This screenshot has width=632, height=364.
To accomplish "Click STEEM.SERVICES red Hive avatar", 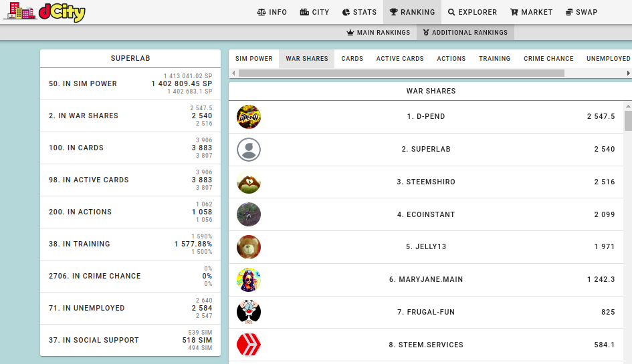I will pos(249,345).
